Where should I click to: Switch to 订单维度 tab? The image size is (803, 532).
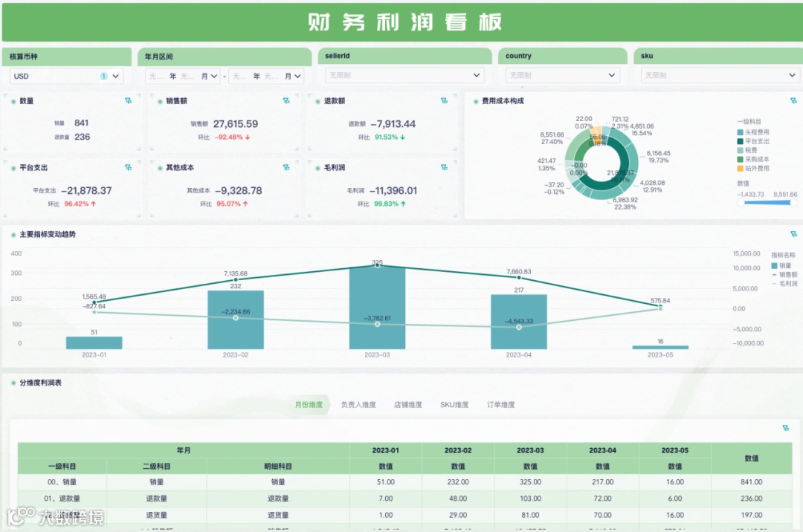[501, 405]
